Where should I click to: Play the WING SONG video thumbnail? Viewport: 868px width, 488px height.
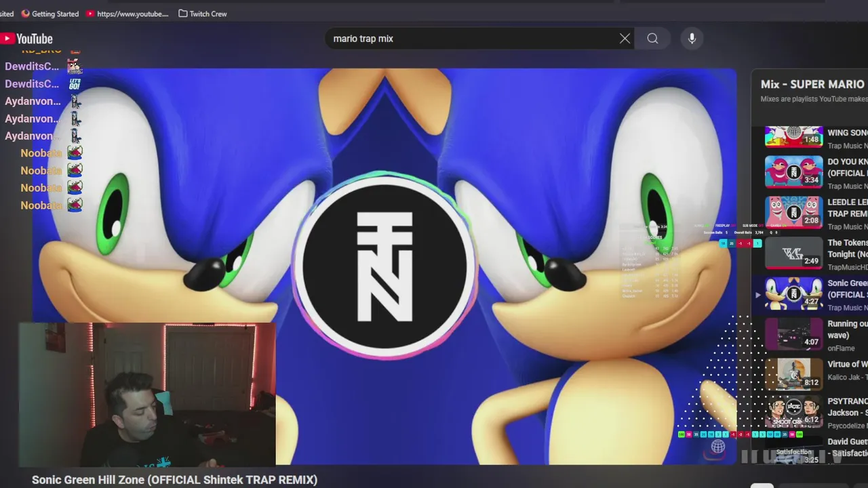tap(793, 136)
